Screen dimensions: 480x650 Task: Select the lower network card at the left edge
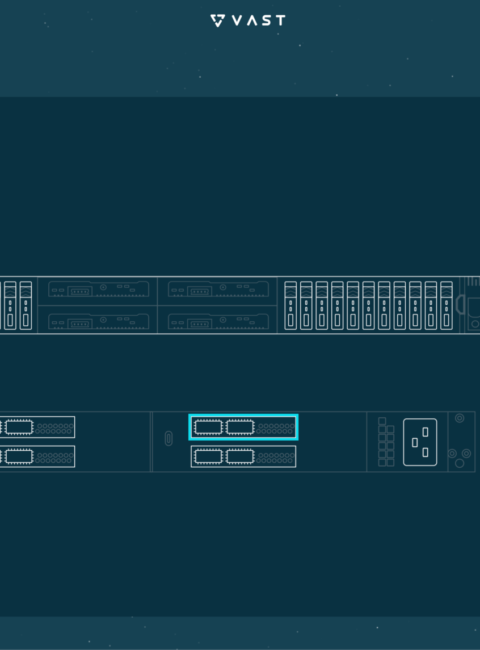(x=37, y=456)
